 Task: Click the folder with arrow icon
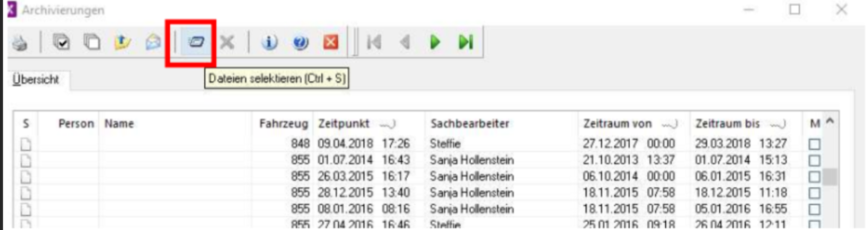pyautogui.click(x=122, y=42)
